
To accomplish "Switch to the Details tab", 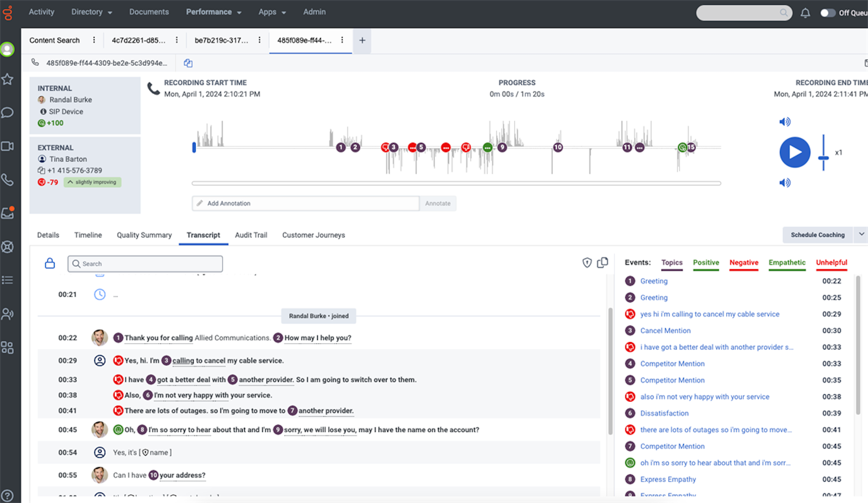I will pyautogui.click(x=48, y=235).
